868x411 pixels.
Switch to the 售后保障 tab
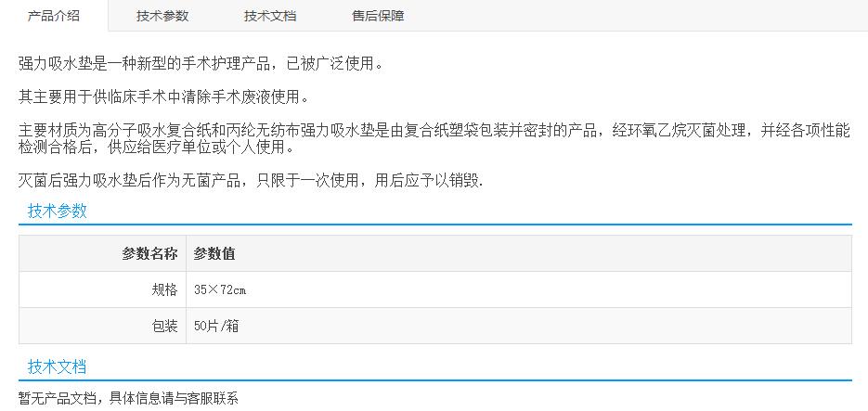click(378, 16)
